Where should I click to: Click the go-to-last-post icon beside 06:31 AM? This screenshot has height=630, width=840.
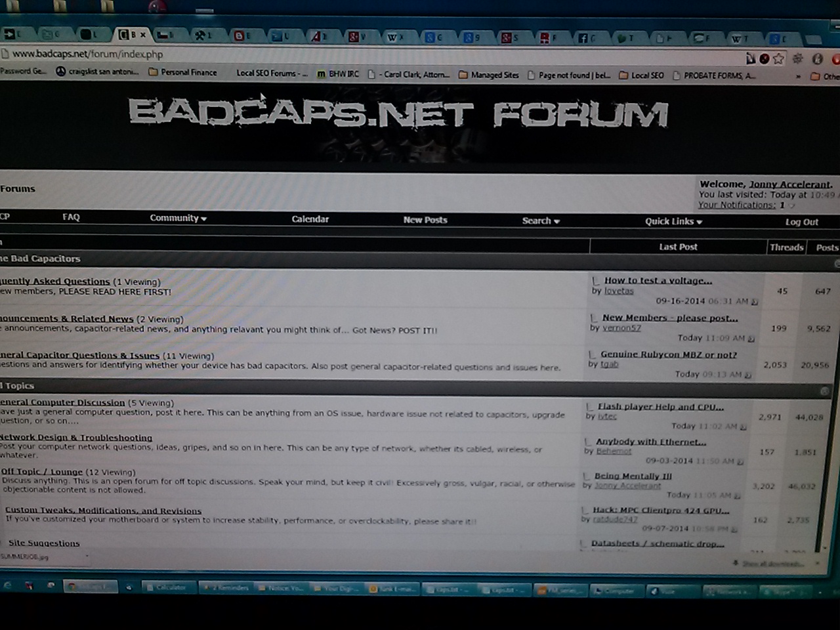click(x=755, y=302)
